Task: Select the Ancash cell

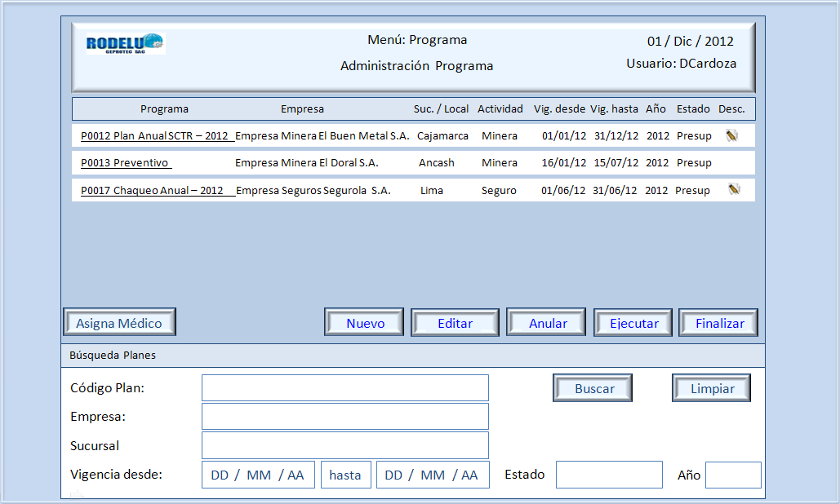Action: (437, 162)
